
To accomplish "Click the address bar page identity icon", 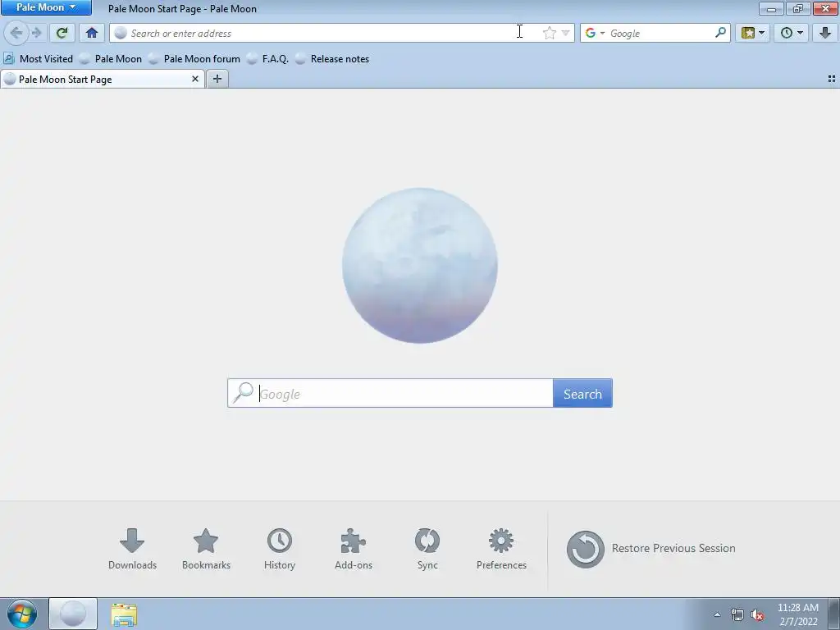I will click(x=121, y=33).
